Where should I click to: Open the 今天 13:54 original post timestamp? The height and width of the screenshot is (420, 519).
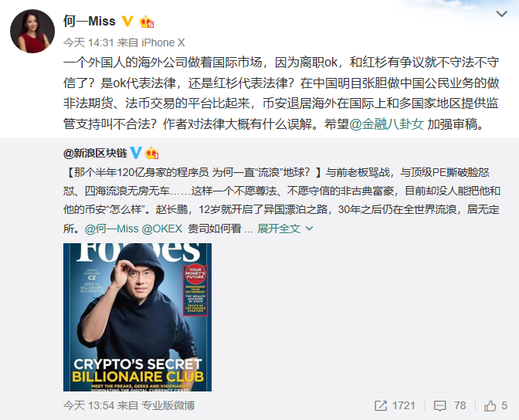pos(89,405)
